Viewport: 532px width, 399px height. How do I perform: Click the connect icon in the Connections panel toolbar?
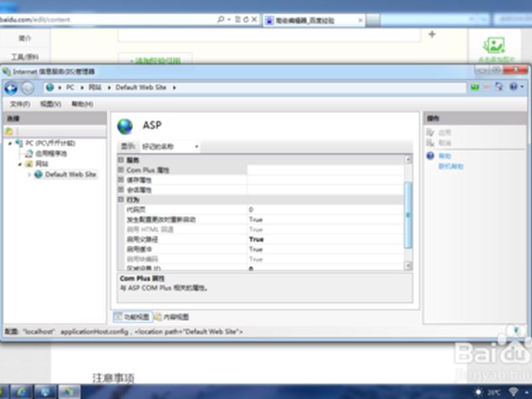click(x=9, y=131)
